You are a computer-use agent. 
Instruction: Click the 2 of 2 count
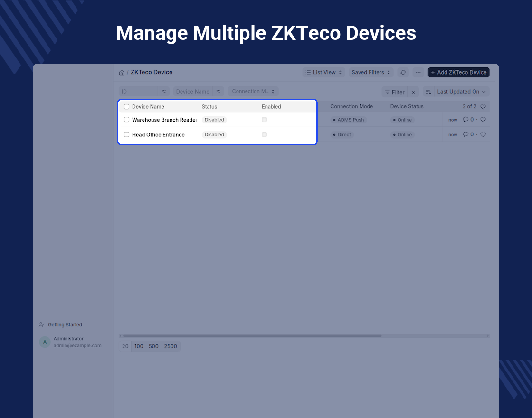coord(469,106)
